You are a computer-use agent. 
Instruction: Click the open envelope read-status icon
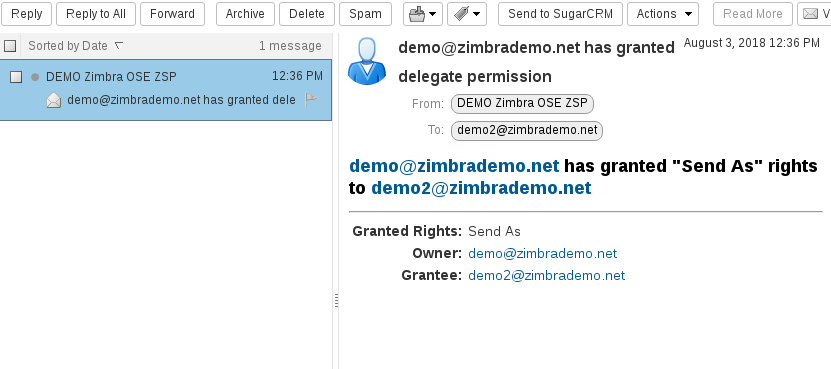coord(54,100)
